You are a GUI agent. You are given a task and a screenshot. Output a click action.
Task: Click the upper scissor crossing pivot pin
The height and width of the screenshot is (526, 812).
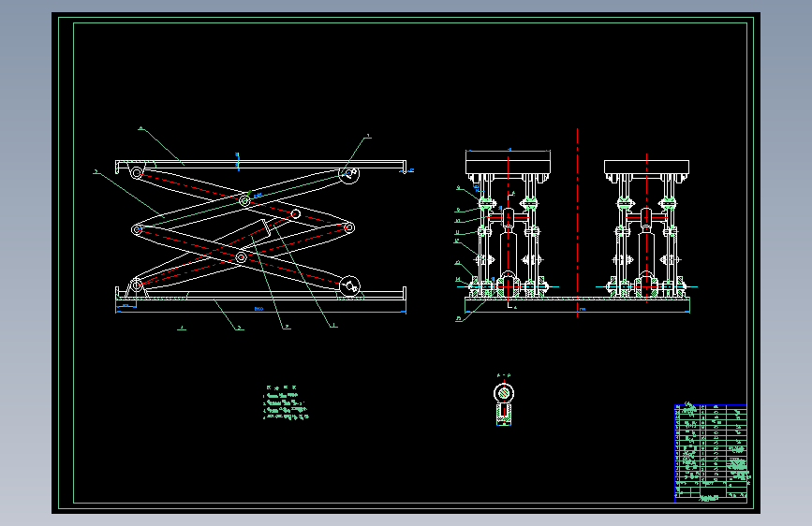[x=245, y=200]
